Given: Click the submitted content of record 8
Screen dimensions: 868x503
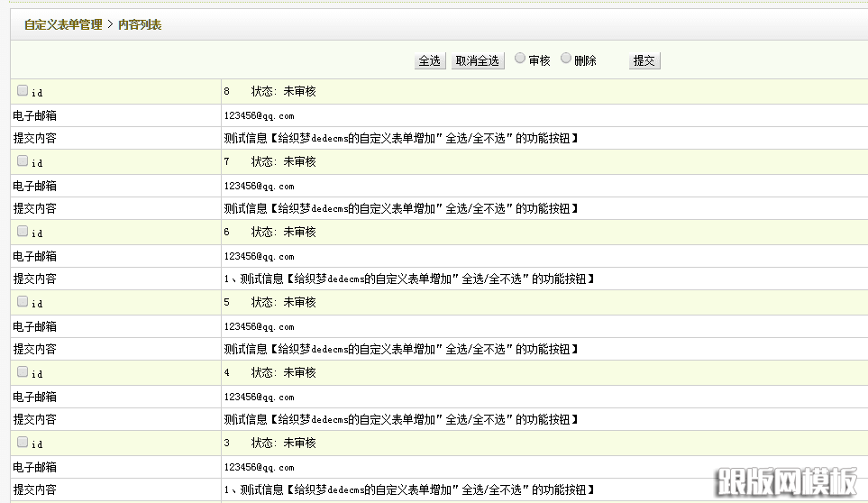Looking at the screenshot, I should [400, 139].
